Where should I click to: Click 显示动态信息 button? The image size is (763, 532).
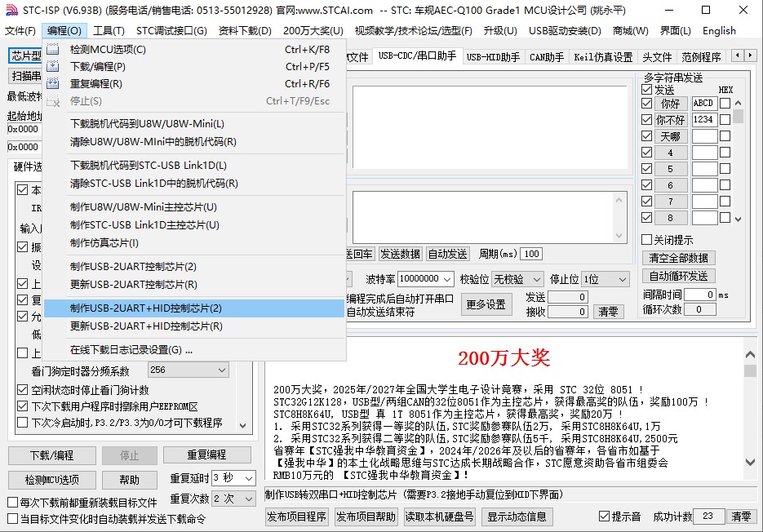pyautogui.click(x=517, y=516)
